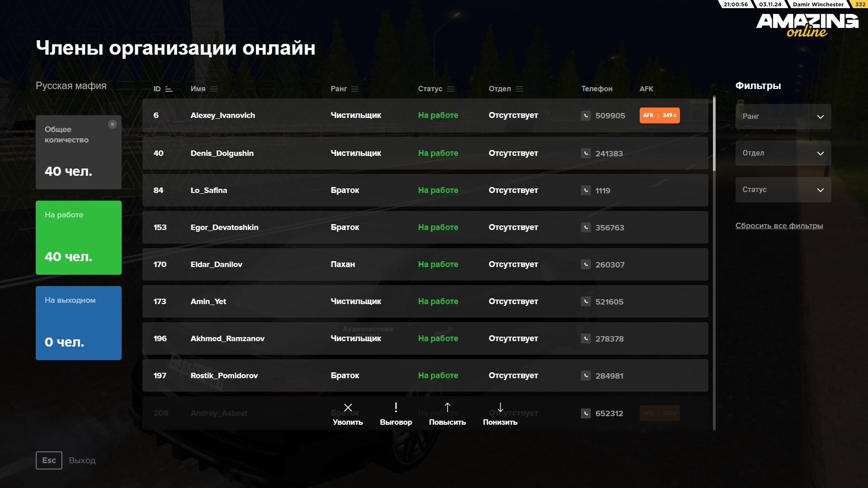868x488 pixels.
Task: Open the Статус filter dropdown
Action: pos(783,190)
